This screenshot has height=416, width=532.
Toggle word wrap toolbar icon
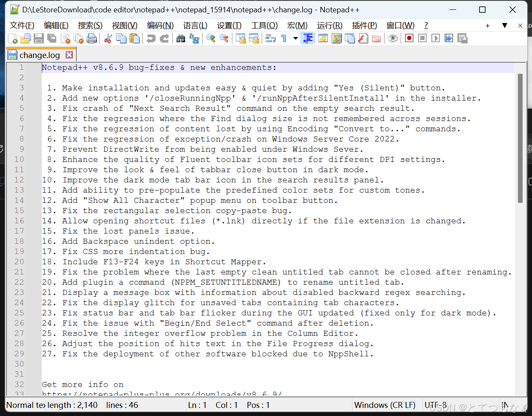coord(270,39)
